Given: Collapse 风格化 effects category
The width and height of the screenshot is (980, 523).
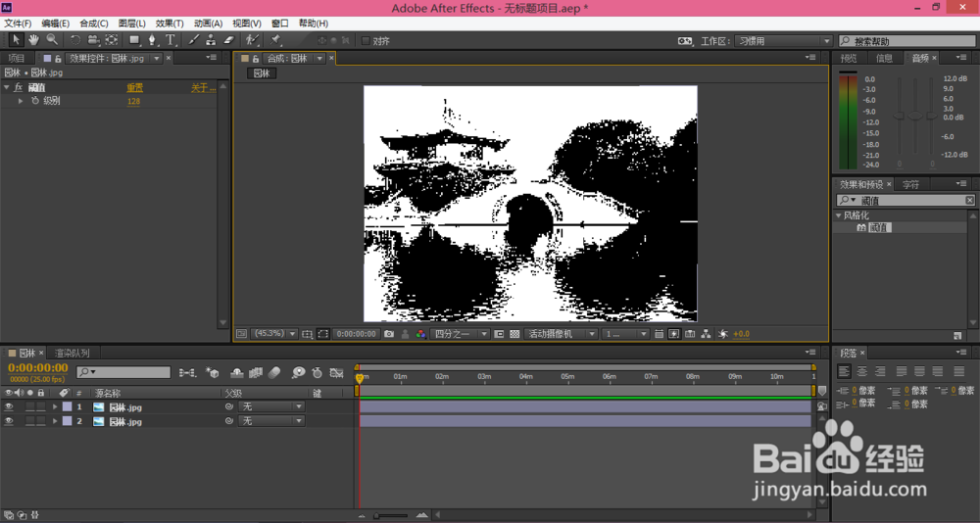Looking at the screenshot, I should (x=839, y=215).
